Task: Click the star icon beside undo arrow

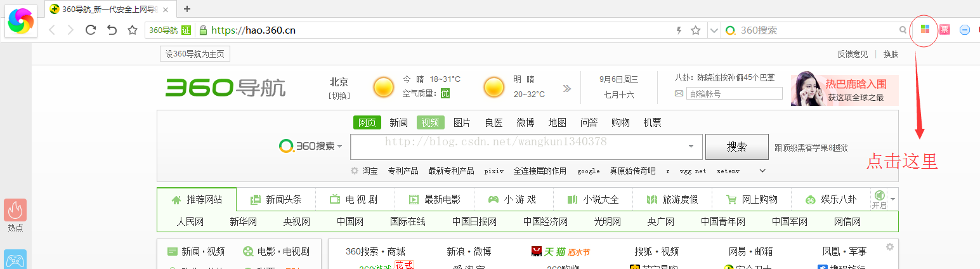Action: tap(132, 30)
